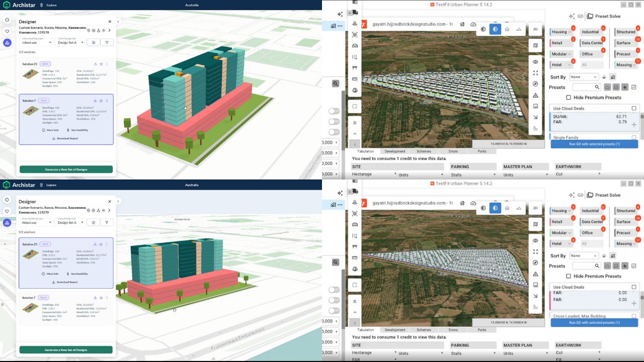This screenshot has width=644, height=362.
Task: Star Solution 7 in upper Archistar window
Action: click(101, 101)
